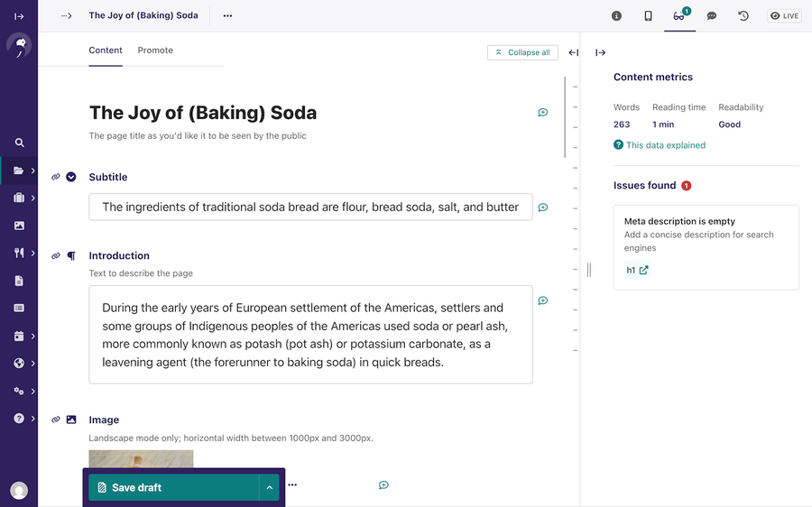Add a comment on the Subtitle field

coord(543,207)
